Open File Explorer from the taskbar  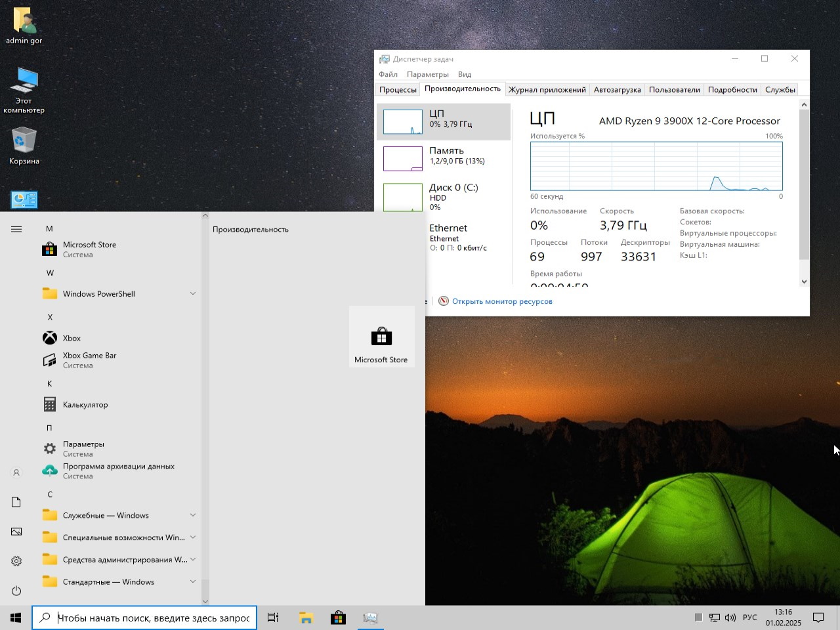click(x=306, y=618)
